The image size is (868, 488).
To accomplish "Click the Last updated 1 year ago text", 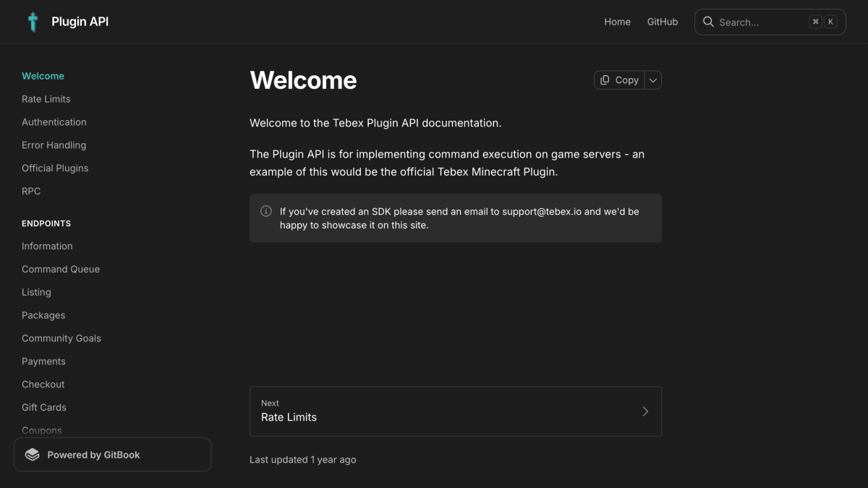I will [303, 460].
